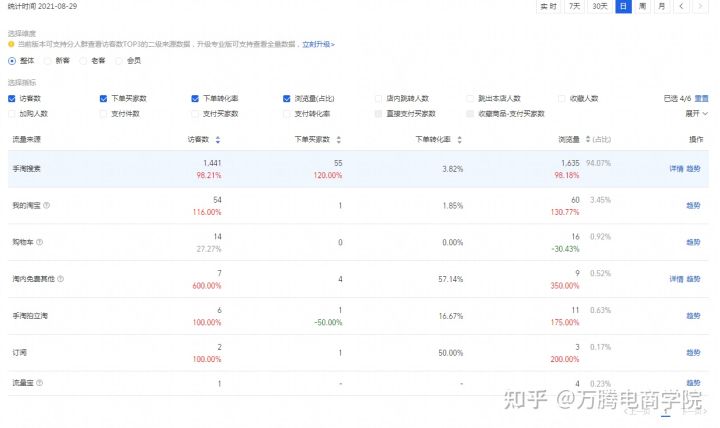Open 详情 for the 手淘搜索 row
The image size is (720, 428).
click(x=676, y=169)
